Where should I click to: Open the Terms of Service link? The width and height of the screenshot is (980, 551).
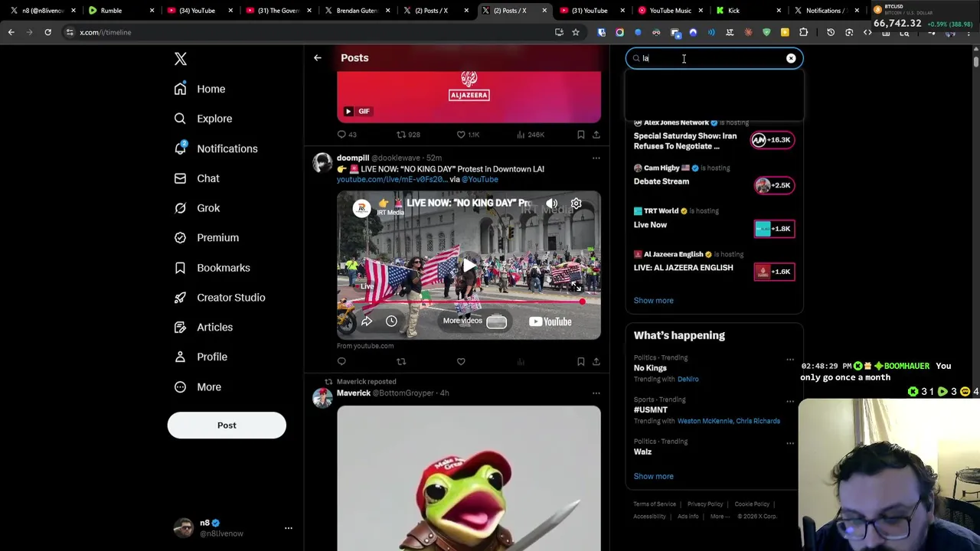(655, 504)
